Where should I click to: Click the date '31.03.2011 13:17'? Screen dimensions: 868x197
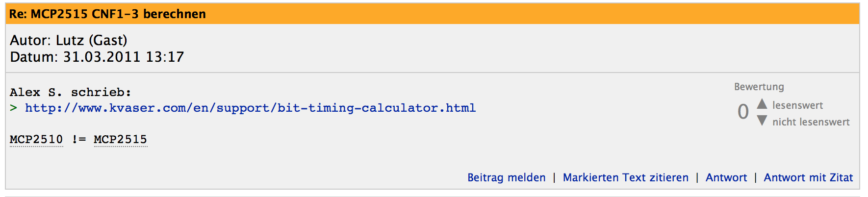coord(124,57)
